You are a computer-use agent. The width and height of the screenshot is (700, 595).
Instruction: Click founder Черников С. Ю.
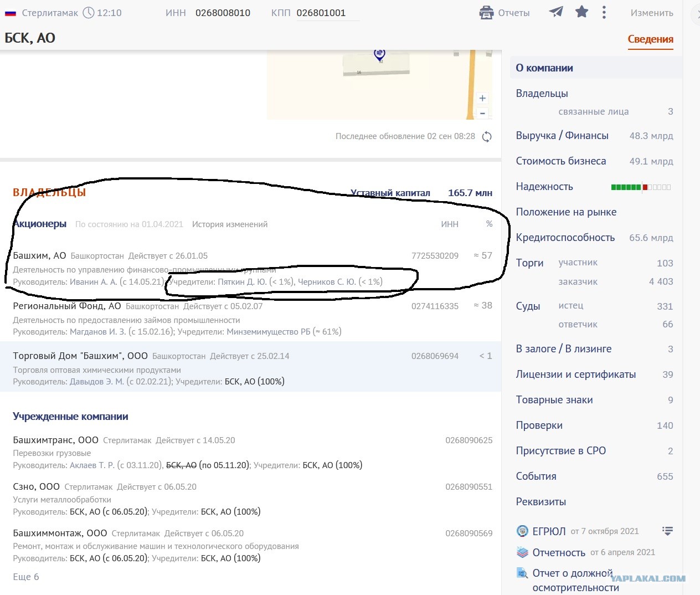point(327,281)
